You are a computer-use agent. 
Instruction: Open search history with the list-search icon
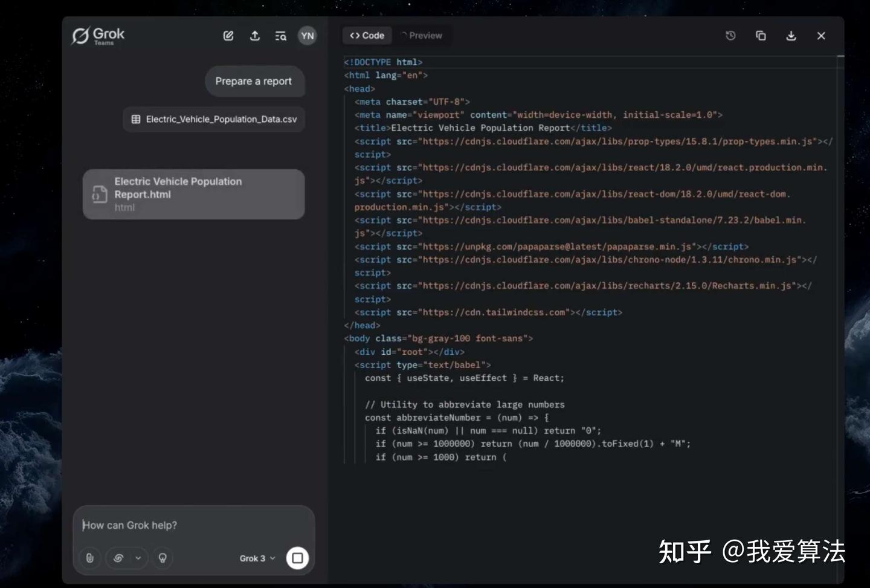pos(280,36)
